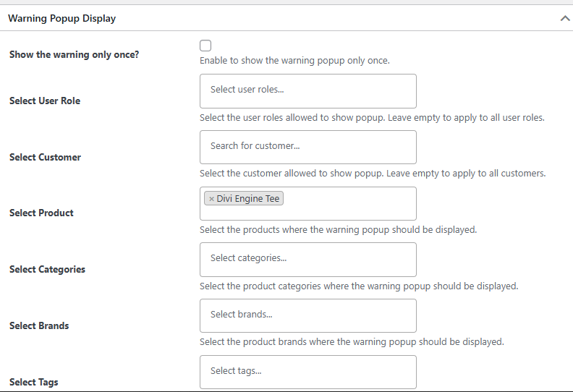This screenshot has width=573, height=392.
Task: Open the Select categories dropdown
Action: (307, 258)
